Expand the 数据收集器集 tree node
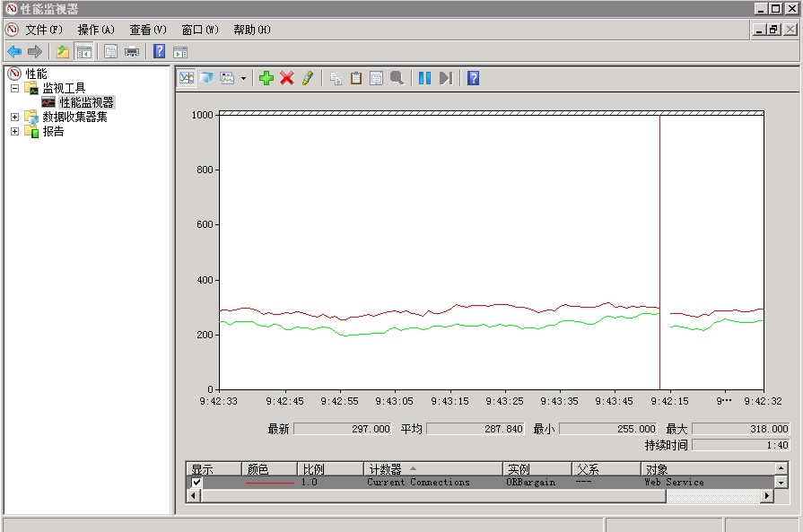This screenshot has height=532, width=803. click(x=14, y=117)
